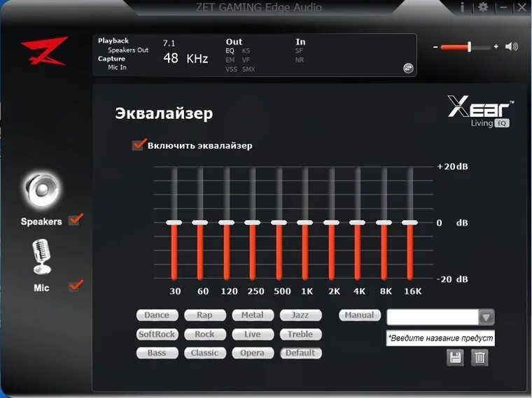Screen dimensions: 532x398
Task: Click the round swap button in status panel
Action: 408,68
